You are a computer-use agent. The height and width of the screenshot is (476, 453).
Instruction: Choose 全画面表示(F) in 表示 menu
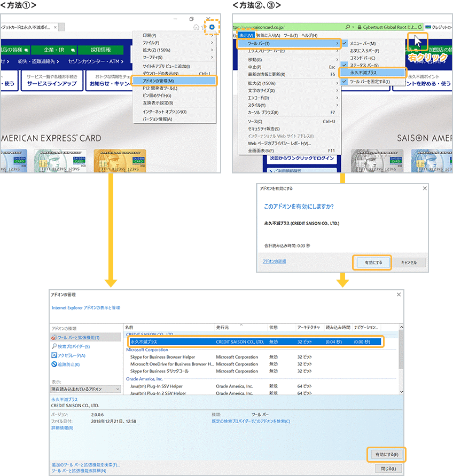tap(289, 150)
